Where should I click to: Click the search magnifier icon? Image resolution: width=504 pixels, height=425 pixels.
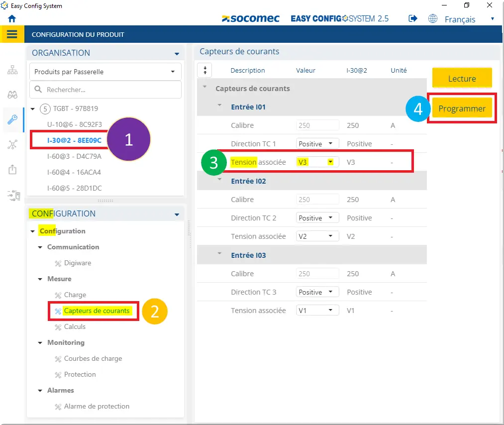coord(38,90)
